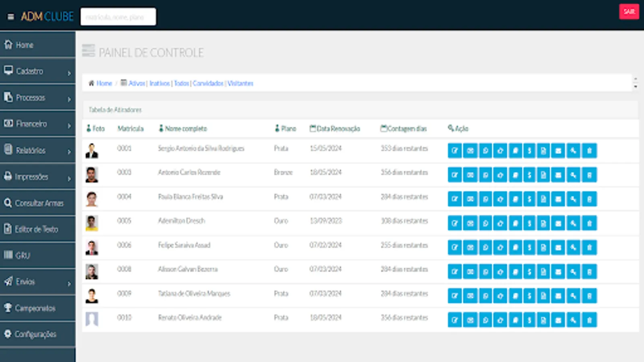The width and height of the screenshot is (644, 362).
Task: Open Consultar Armas in the sidebar
Action: click(37, 203)
